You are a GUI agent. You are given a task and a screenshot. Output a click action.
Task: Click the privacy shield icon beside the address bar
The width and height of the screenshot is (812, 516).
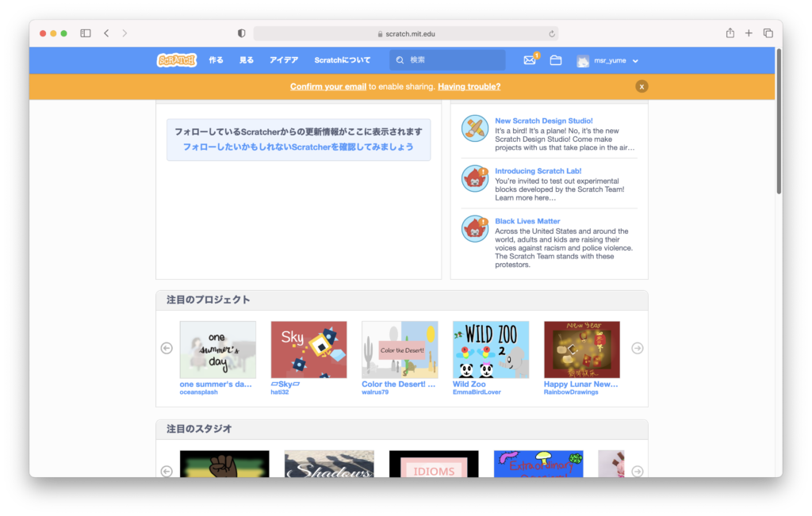tap(242, 33)
